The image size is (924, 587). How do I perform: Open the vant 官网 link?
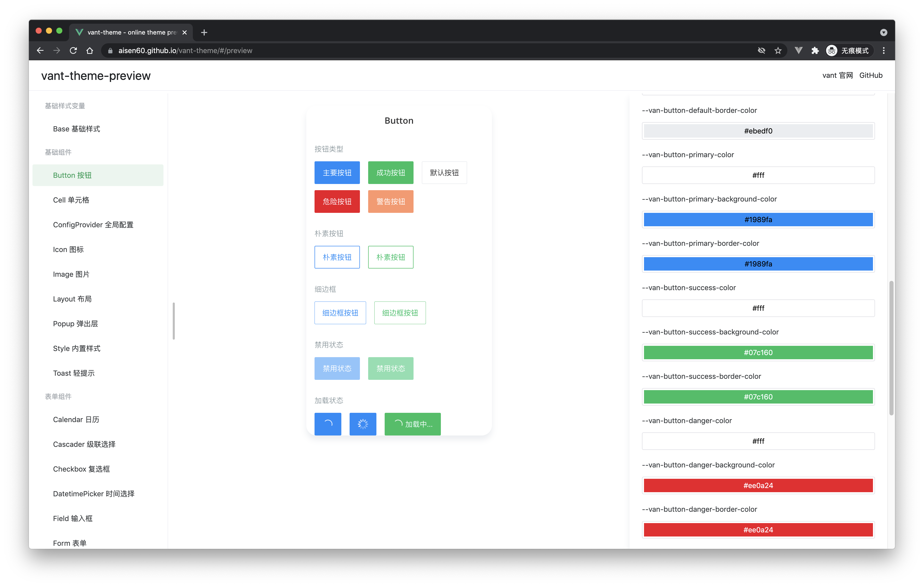pyautogui.click(x=837, y=76)
